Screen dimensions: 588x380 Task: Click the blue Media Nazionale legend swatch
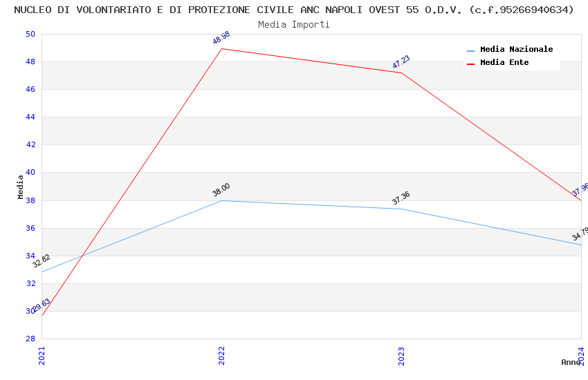pos(471,50)
